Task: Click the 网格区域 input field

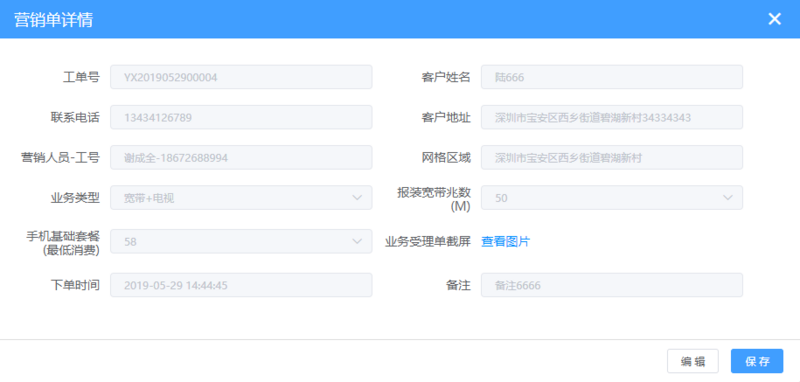Action: 612,158
